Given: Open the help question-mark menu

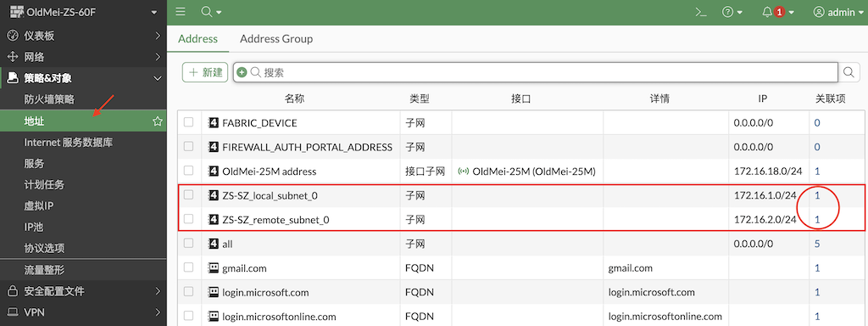Looking at the screenshot, I should click(732, 12).
